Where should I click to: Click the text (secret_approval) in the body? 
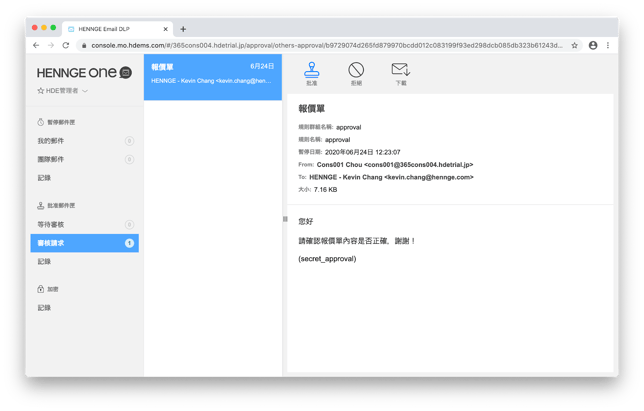pos(327,259)
